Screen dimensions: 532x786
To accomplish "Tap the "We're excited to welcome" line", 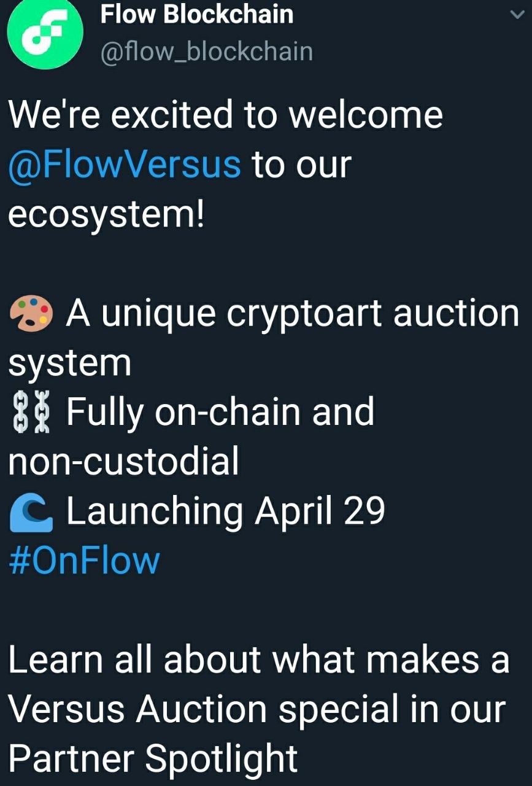I will (225, 115).
